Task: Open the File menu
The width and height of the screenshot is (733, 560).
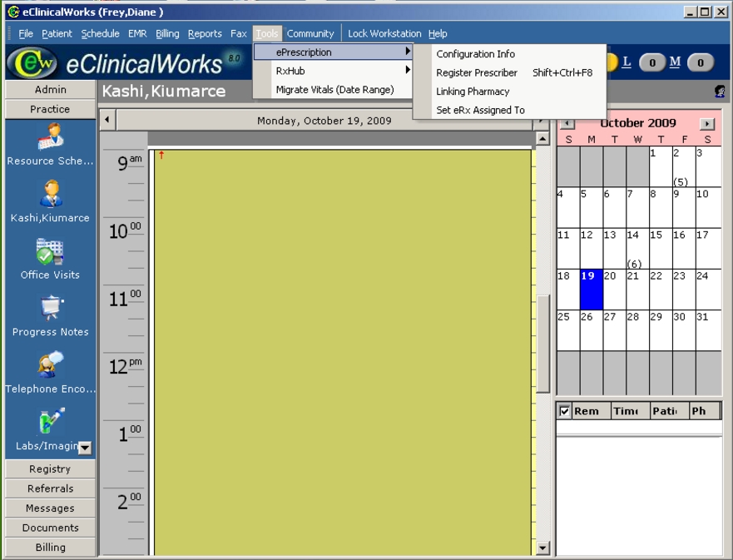Action: (26, 33)
